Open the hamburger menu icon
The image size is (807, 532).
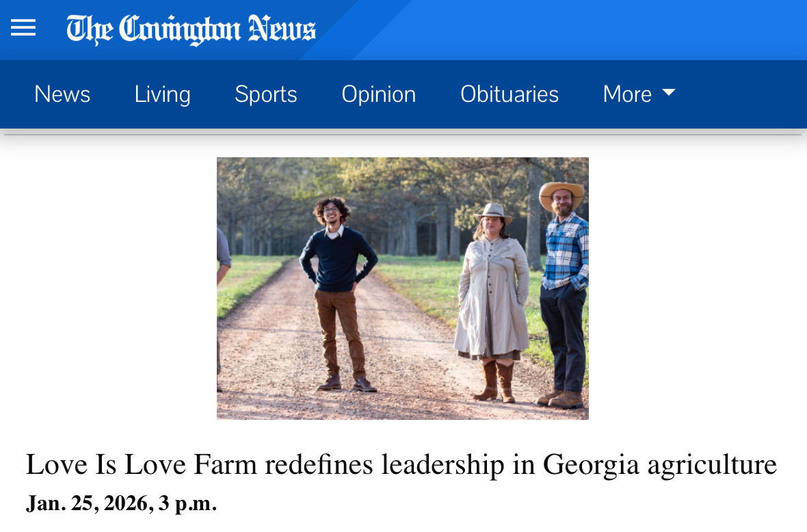(23, 28)
